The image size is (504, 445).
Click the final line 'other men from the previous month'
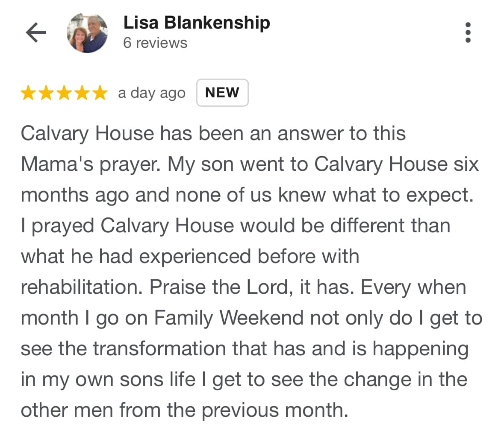pos(185,410)
